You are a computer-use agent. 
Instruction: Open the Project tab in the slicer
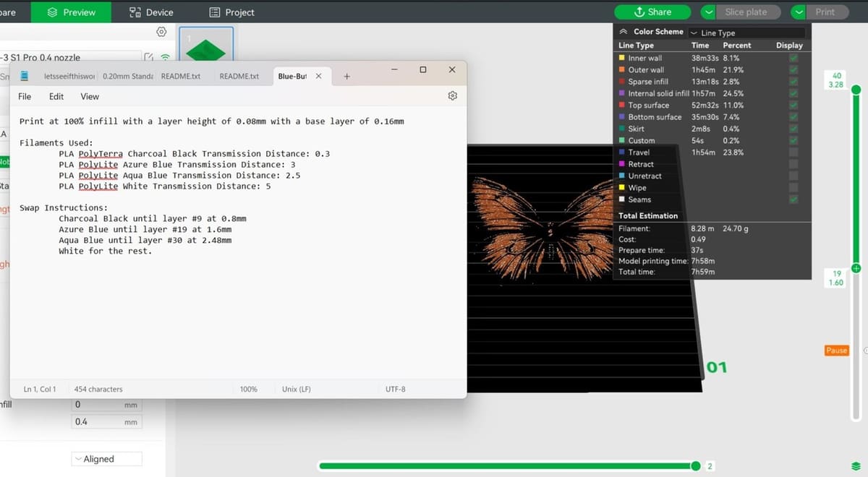(231, 12)
